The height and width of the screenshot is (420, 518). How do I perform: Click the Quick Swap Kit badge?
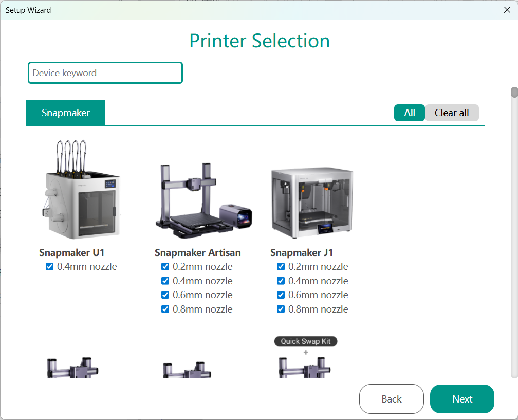point(306,341)
